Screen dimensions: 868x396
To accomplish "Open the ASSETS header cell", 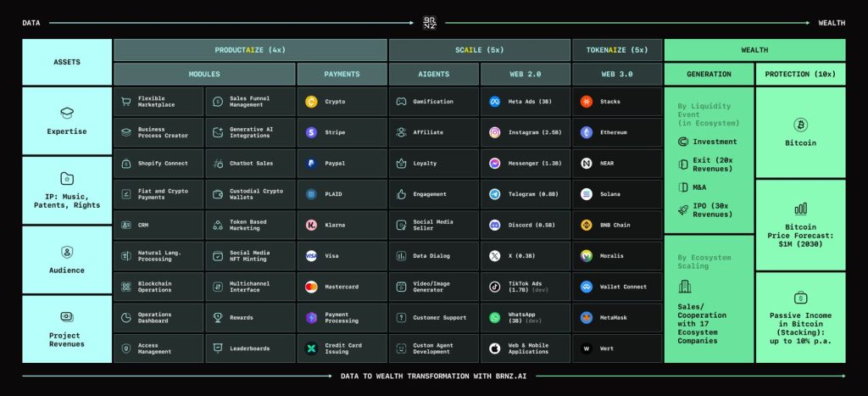I will 67,62.
